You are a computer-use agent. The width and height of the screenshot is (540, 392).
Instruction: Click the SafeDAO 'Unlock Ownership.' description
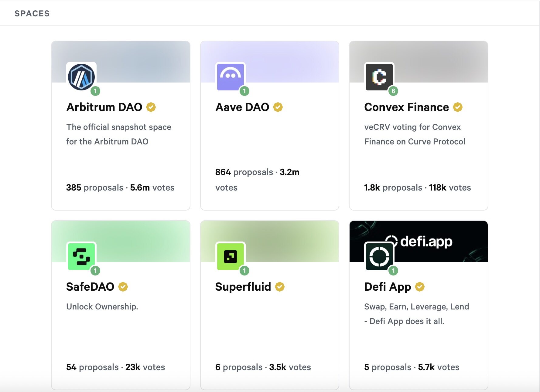coord(102,306)
